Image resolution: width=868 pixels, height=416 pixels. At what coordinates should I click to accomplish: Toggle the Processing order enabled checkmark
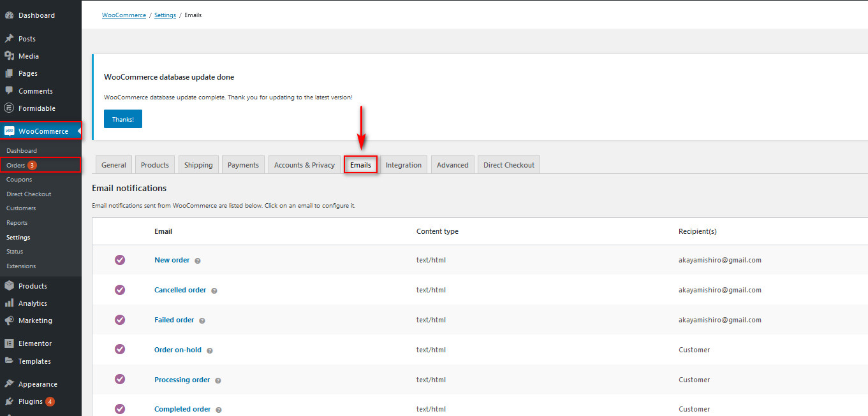coord(120,379)
